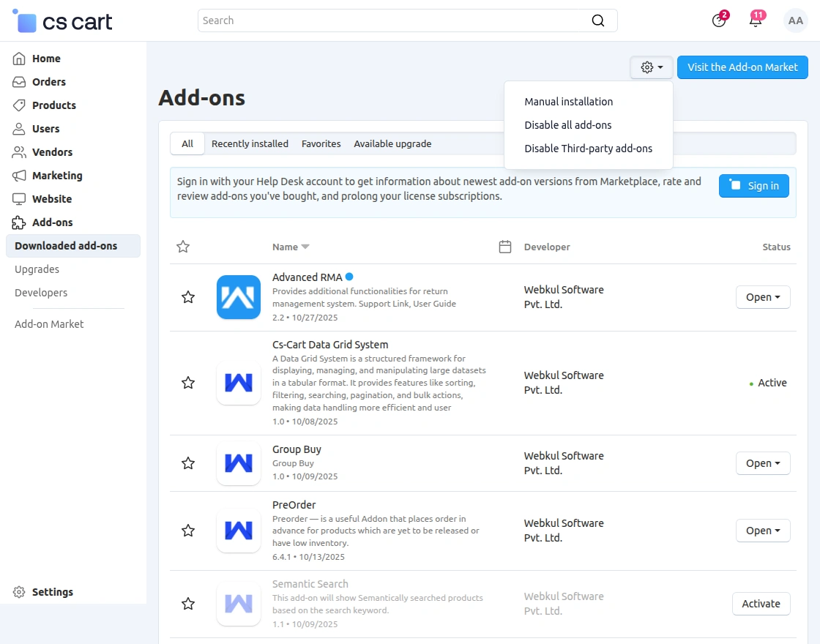This screenshot has height=644, width=820.
Task: Open the Settings gear in sidebar
Action: click(20, 592)
